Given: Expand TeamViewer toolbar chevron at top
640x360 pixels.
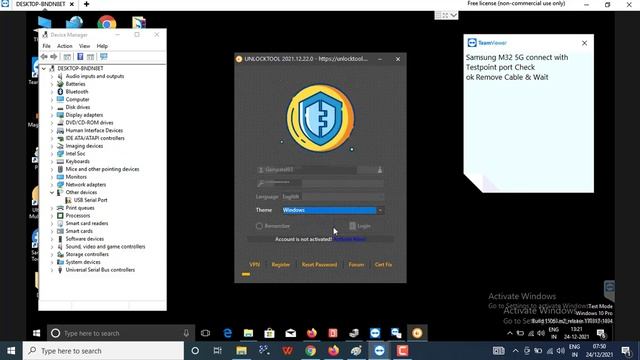Looking at the screenshot, I should [x=453, y=15].
